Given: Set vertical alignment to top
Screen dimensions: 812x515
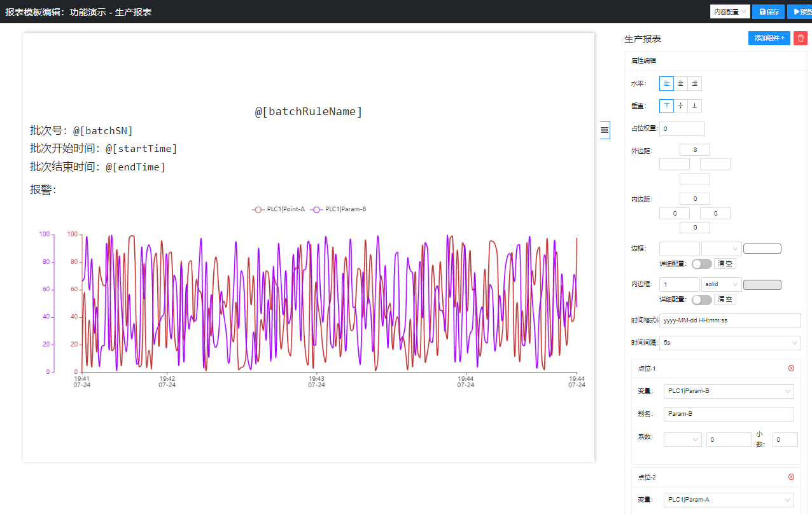Looking at the screenshot, I should pyautogui.click(x=666, y=106).
